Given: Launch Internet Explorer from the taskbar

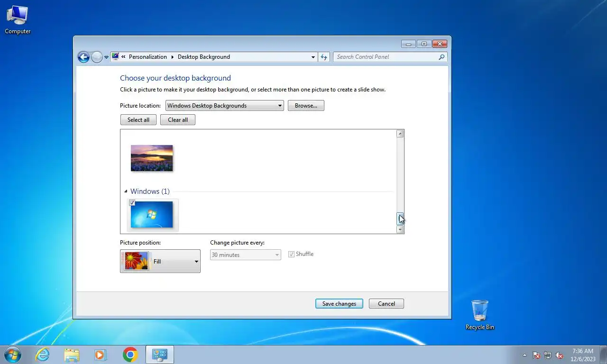Looking at the screenshot, I should click(43, 355).
